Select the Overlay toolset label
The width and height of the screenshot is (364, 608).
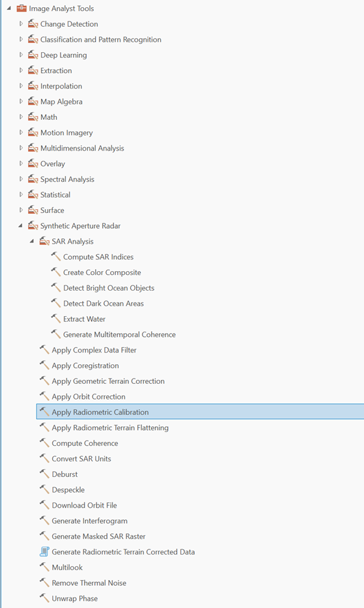click(x=53, y=164)
